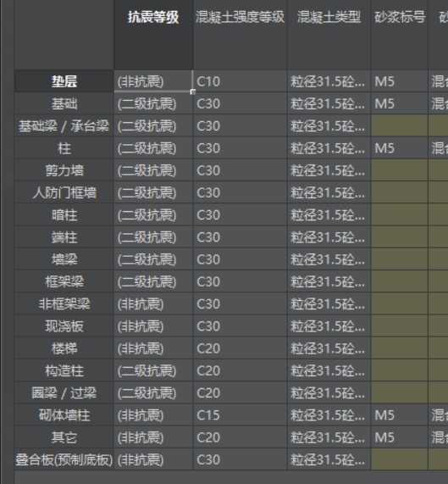
Task: Click the C20 strength cell for 构造柱
Action: (241, 370)
